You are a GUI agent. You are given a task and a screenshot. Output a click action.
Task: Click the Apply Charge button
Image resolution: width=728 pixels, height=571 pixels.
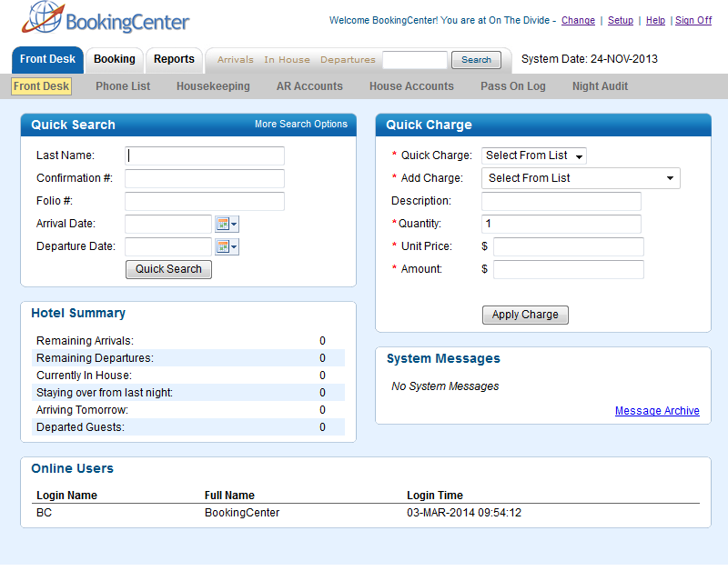[x=525, y=315]
